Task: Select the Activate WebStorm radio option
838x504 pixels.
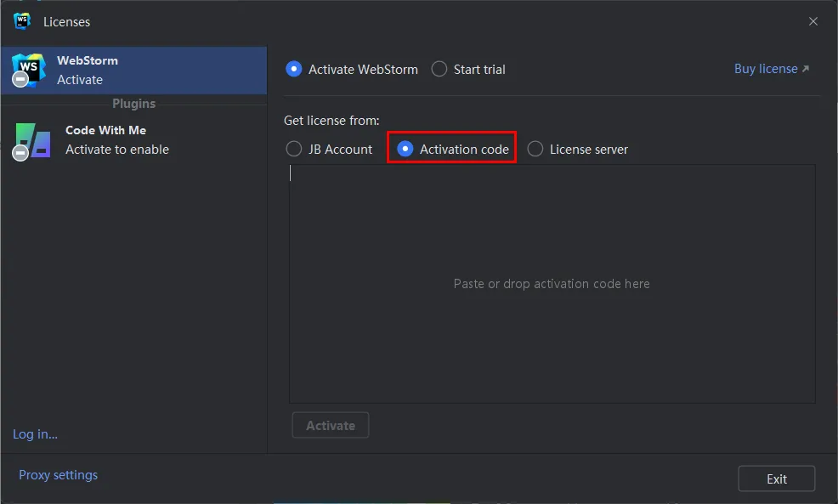Action: point(294,70)
